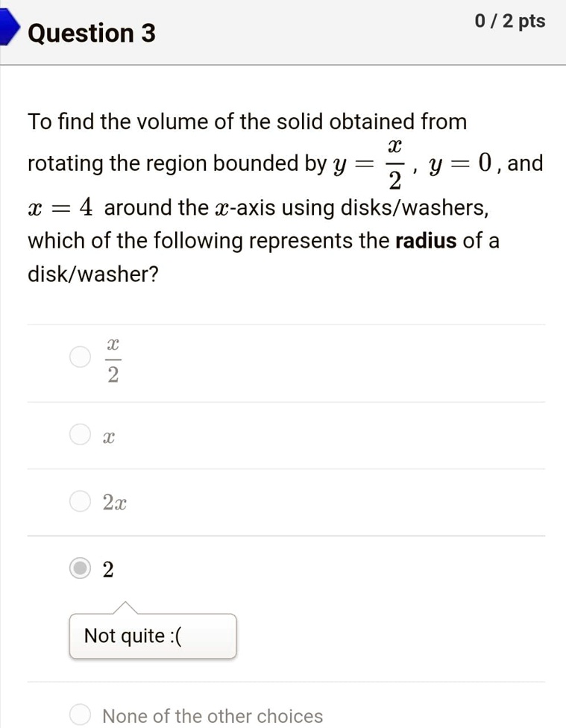Image resolution: width=566 pixels, height=728 pixels.
Task: Select the x/2 answer radio button
Action: pos(79,357)
